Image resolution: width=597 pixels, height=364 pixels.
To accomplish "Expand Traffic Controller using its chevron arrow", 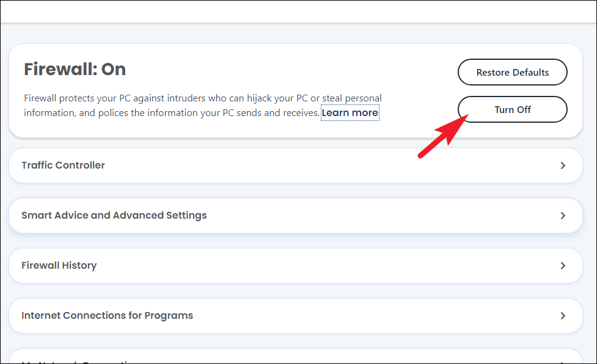I will pos(563,166).
